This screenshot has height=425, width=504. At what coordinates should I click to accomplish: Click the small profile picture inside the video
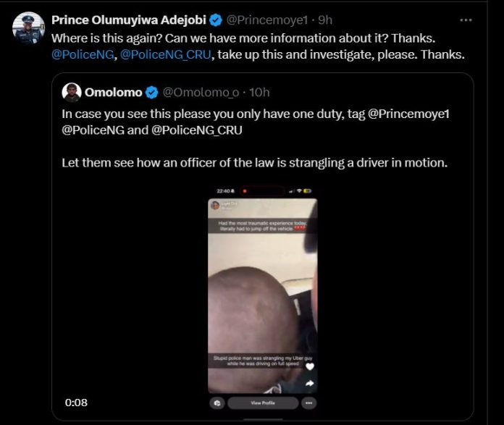coord(216,206)
